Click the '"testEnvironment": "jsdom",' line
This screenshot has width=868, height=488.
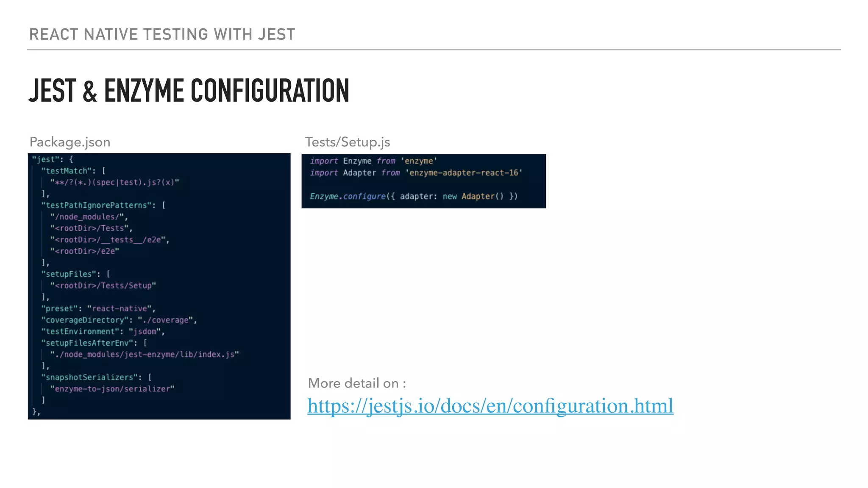(x=103, y=331)
